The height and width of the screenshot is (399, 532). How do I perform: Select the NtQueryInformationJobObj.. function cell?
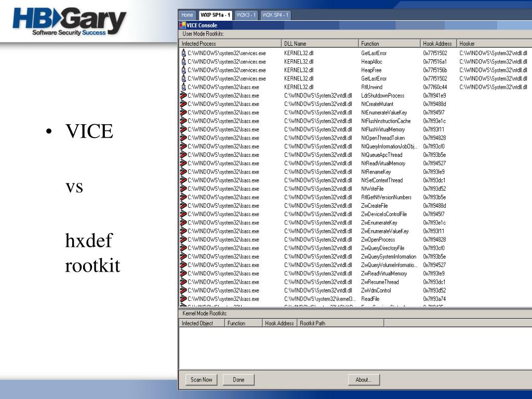point(389,147)
